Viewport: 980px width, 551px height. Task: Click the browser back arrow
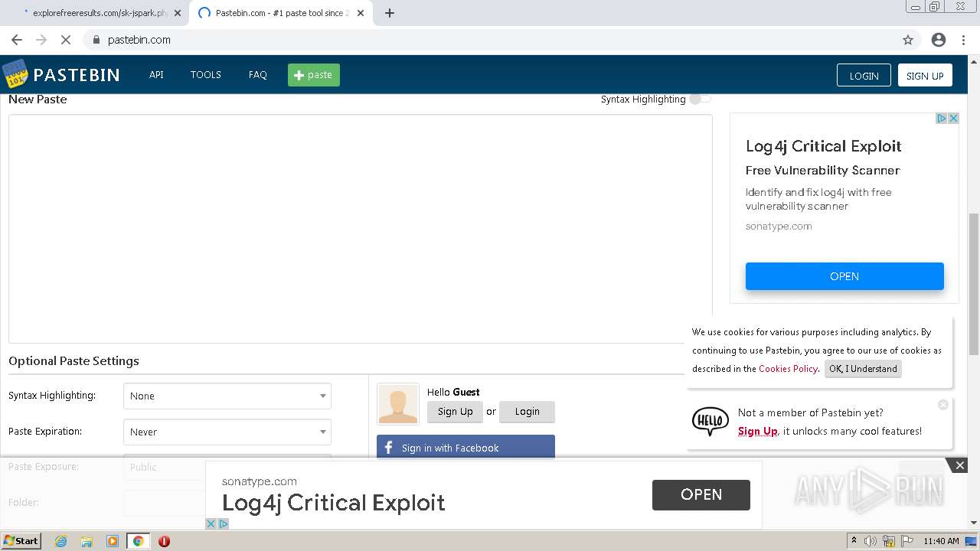(x=17, y=40)
